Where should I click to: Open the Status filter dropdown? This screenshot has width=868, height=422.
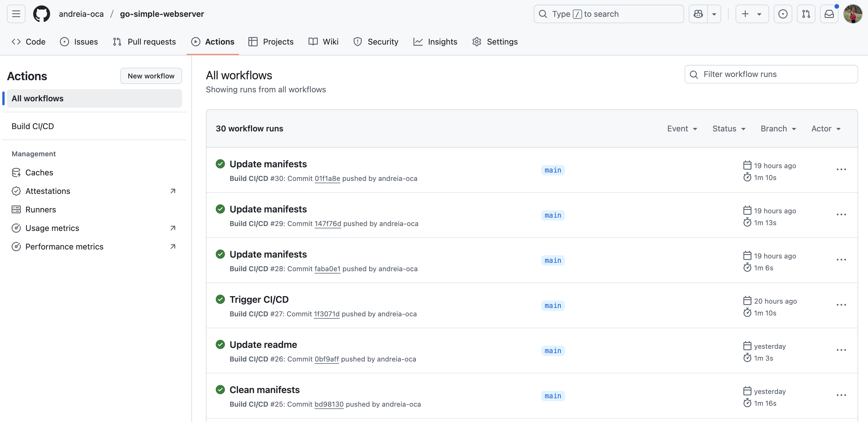coord(729,129)
